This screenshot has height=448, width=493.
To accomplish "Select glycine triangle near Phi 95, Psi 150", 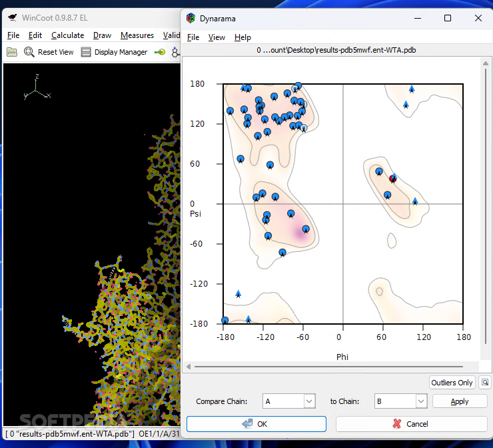I will (x=406, y=105).
